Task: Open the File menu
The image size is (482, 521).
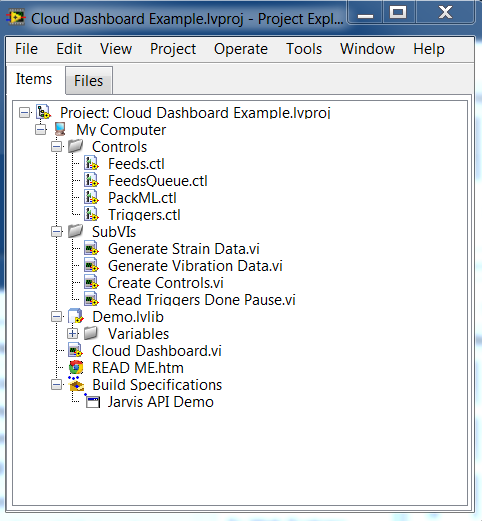Action: point(26,49)
